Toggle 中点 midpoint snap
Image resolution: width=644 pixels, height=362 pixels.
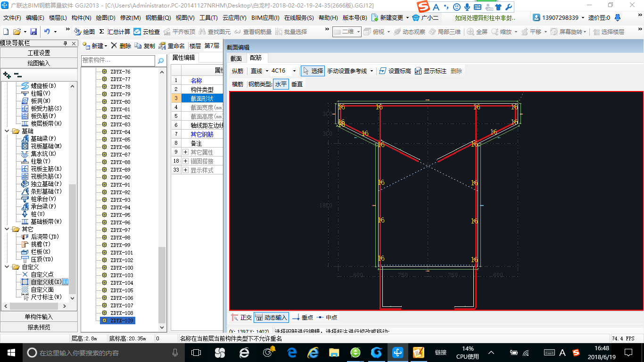tap(327, 318)
